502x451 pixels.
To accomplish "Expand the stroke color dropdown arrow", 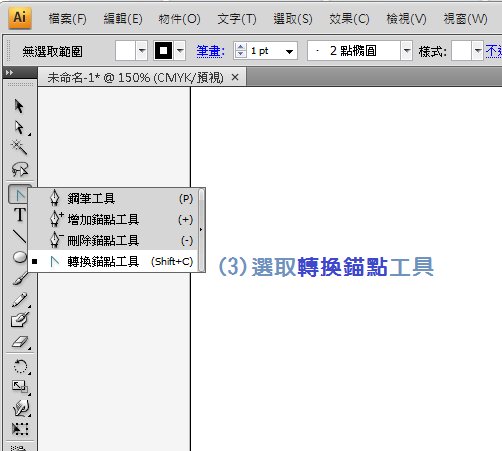I will point(180,51).
